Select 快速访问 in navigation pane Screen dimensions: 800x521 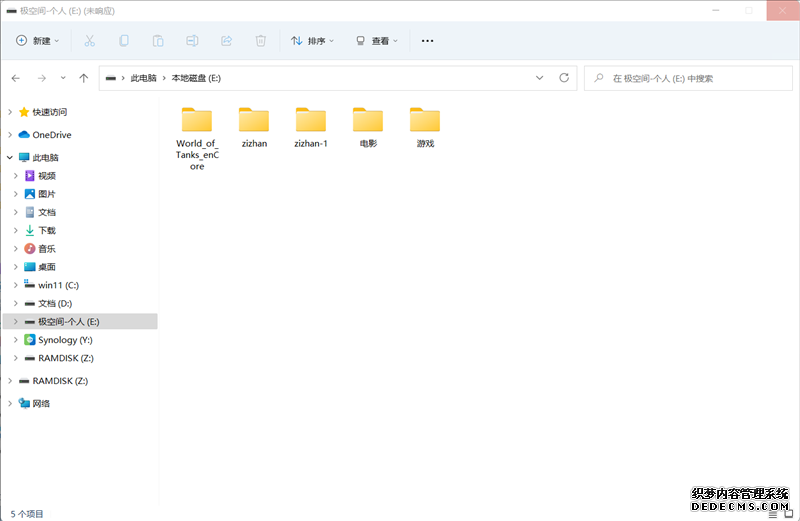49,112
